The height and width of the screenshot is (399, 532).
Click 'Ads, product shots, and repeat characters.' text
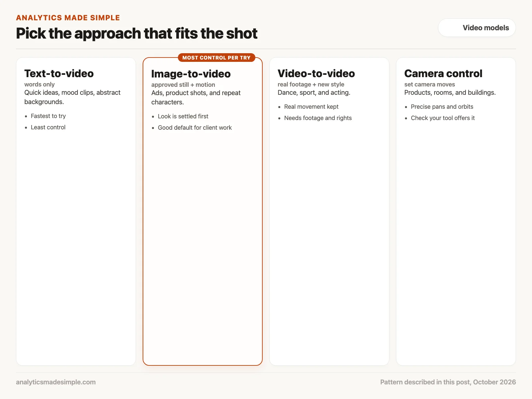click(196, 97)
